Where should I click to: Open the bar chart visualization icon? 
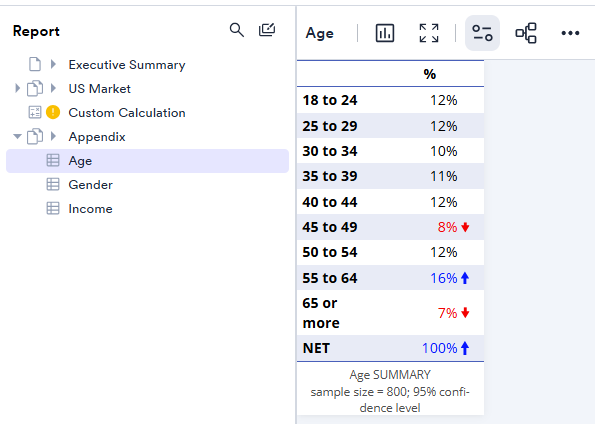pos(385,33)
